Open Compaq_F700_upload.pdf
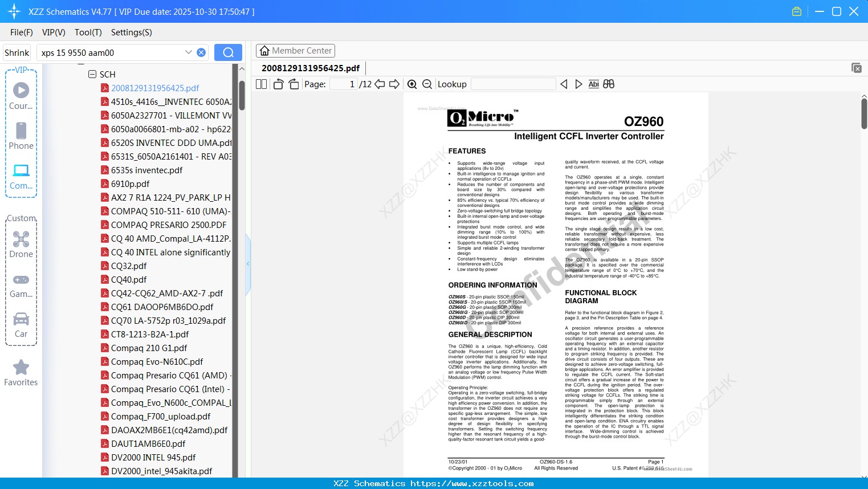 pyautogui.click(x=161, y=416)
